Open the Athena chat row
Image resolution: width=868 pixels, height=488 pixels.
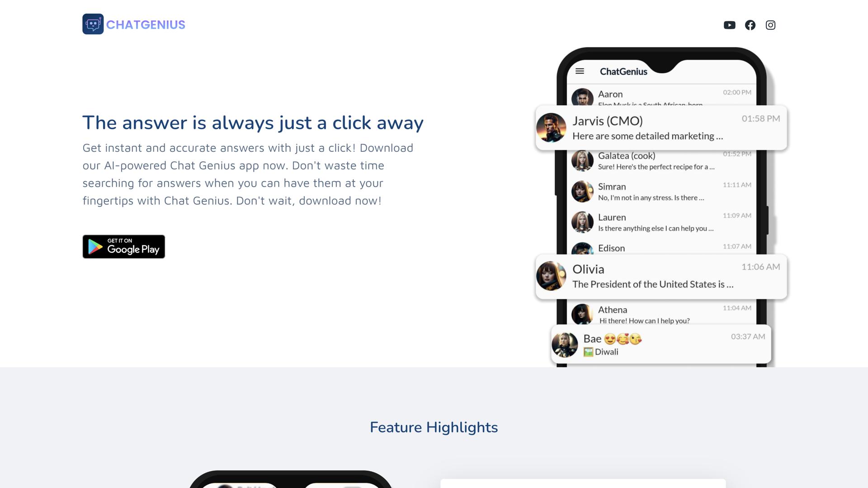[661, 314]
